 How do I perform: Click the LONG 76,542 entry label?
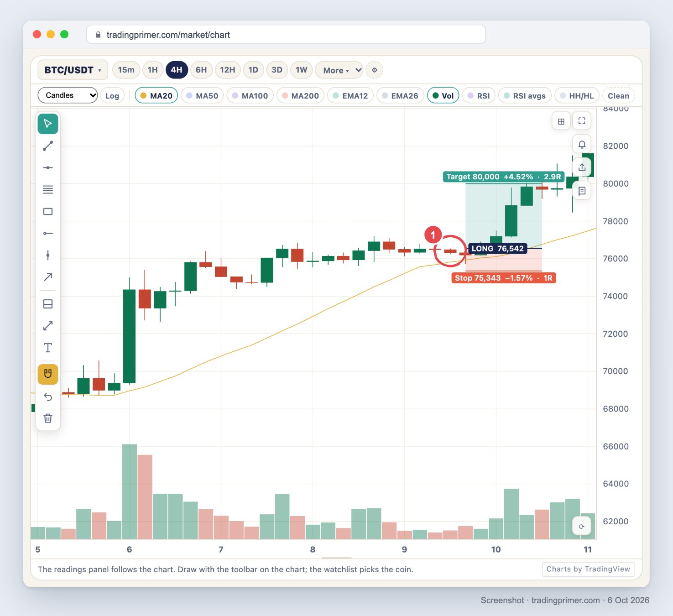click(498, 249)
